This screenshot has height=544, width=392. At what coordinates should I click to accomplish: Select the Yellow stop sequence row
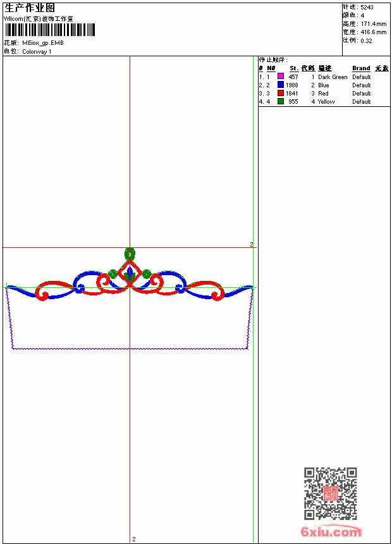click(324, 102)
